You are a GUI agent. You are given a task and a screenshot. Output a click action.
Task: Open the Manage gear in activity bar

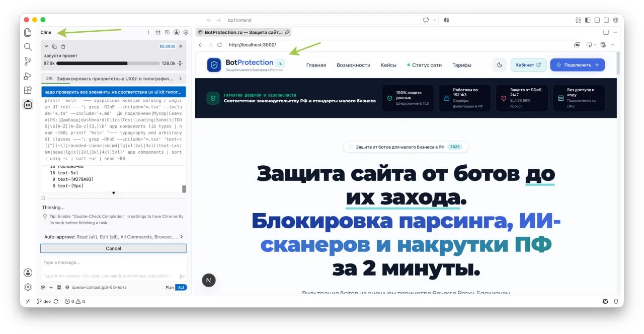click(x=28, y=287)
